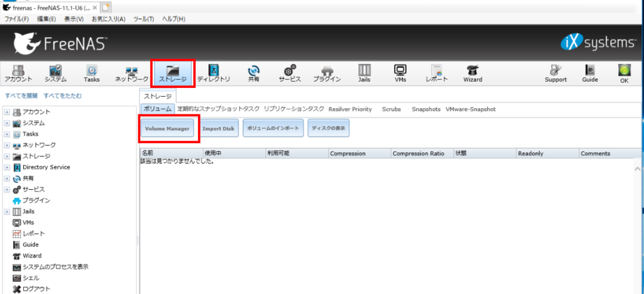644x294 pixels.
Task: Open the VMs toolbar icon
Action: (x=400, y=74)
